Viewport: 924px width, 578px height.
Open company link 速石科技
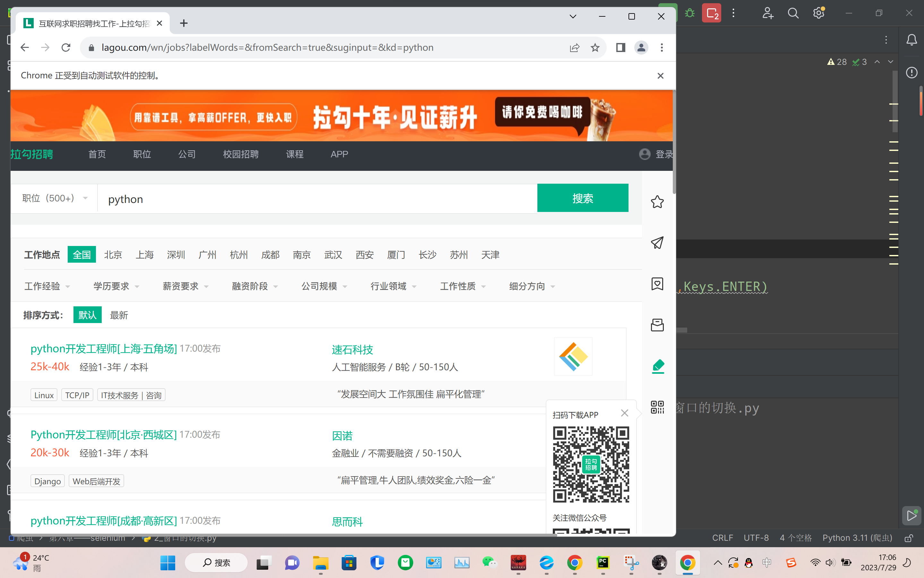click(x=352, y=350)
